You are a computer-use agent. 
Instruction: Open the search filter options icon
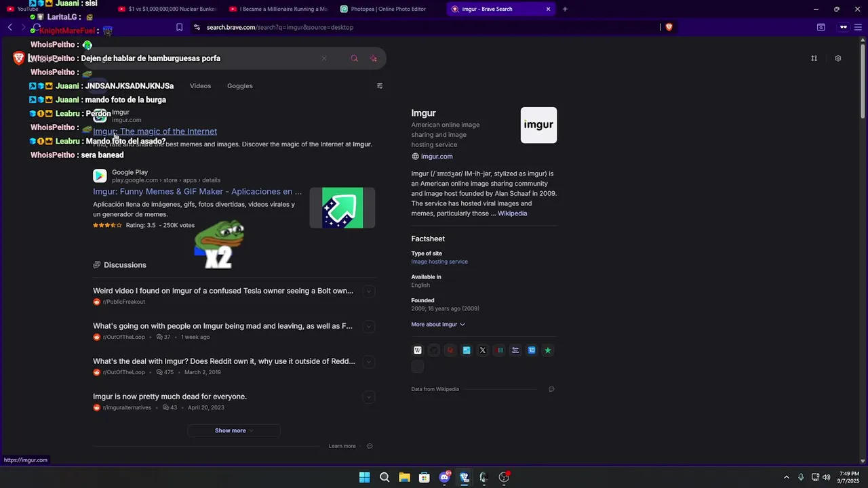point(380,86)
